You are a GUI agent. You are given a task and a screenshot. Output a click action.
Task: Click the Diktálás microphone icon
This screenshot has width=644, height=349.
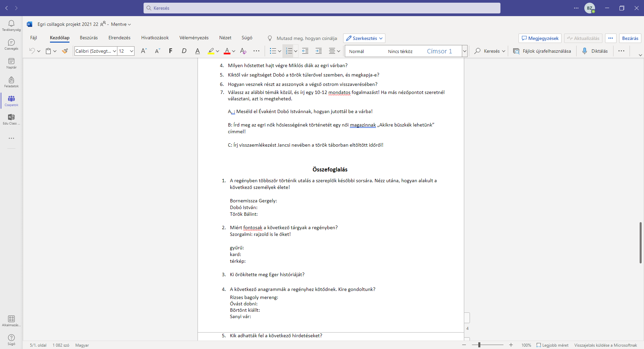click(585, 51)
